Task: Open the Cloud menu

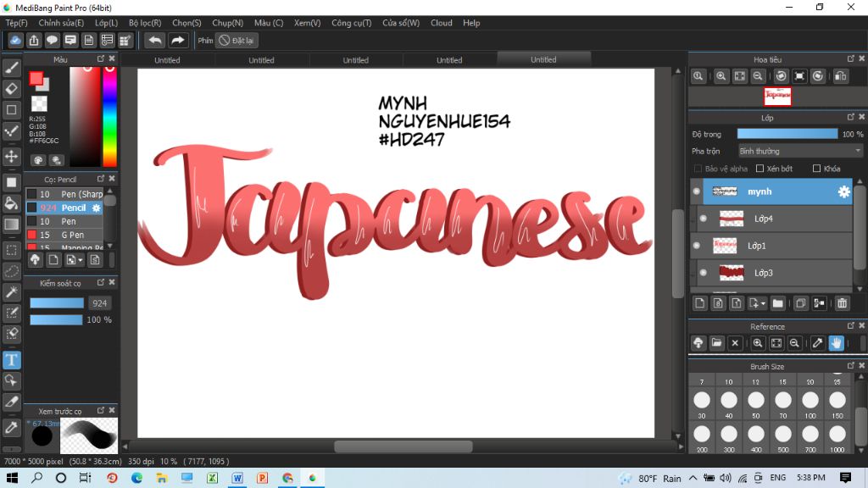Action: pos(441,23)
